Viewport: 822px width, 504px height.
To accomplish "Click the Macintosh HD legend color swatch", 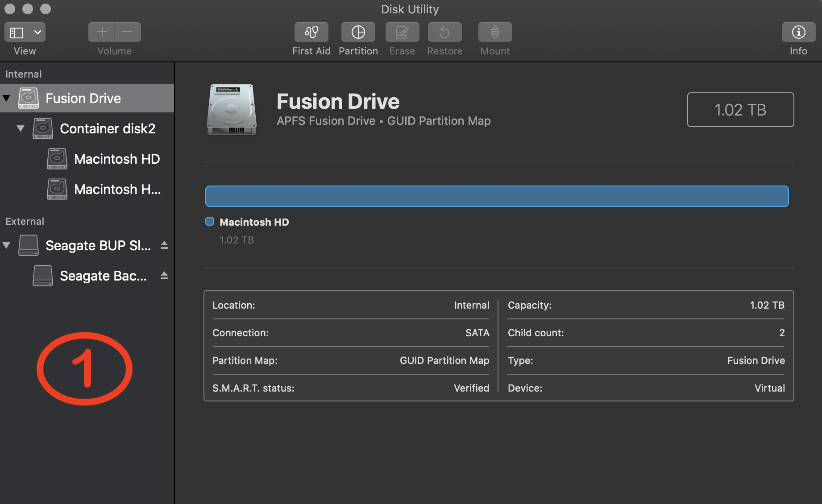I will coord(210,222).
